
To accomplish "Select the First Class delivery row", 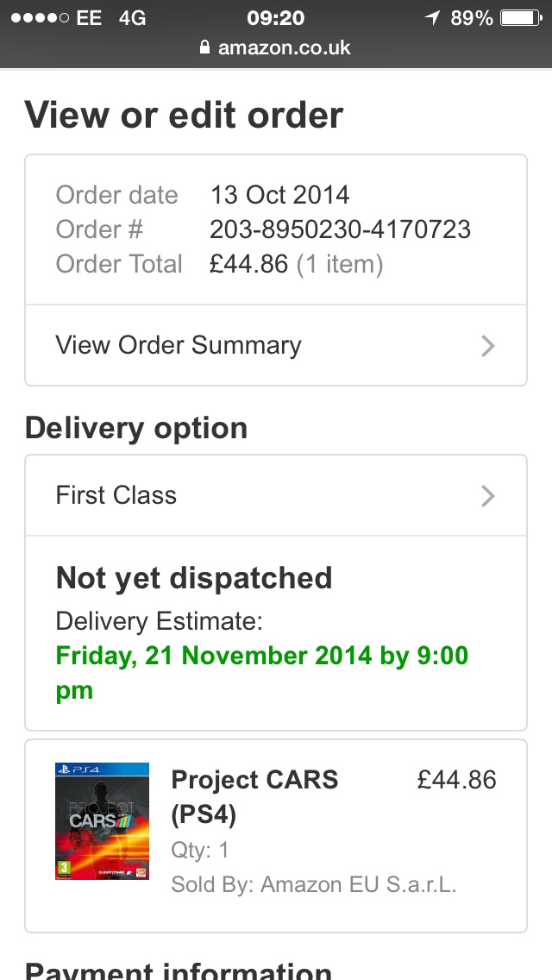I will 276,496.
